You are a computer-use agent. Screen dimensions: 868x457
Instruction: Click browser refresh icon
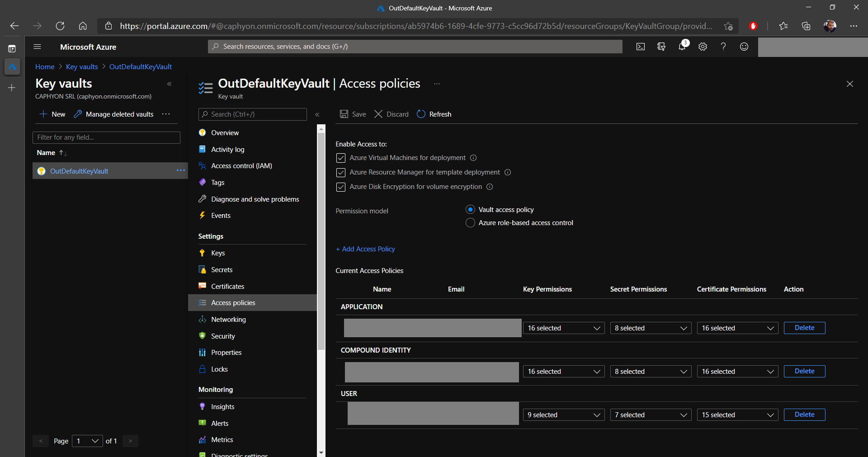coord(60,26)
